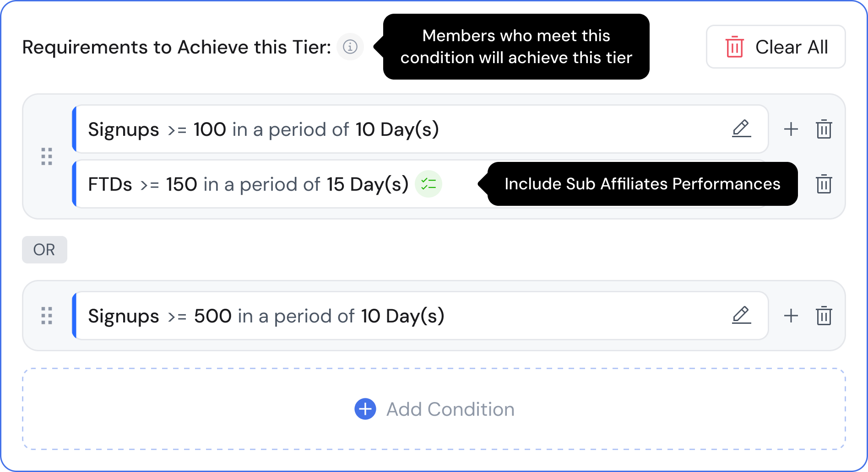
Task: Click the Add Condition text
Action: point(450,409)
